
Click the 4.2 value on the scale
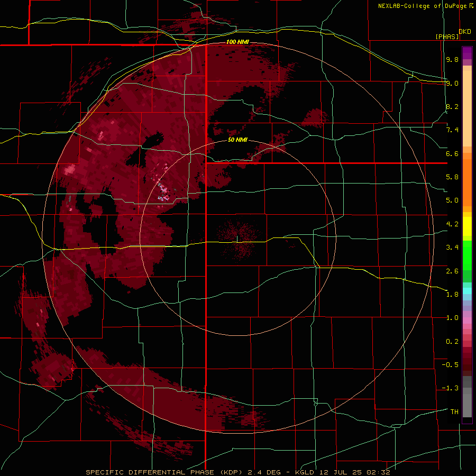click(452, 224)
